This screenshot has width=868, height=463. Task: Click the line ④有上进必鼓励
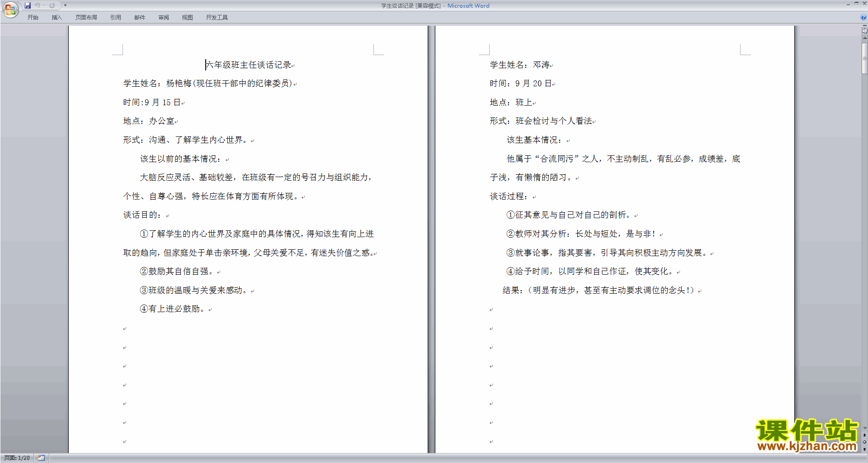tap(173, 309)
